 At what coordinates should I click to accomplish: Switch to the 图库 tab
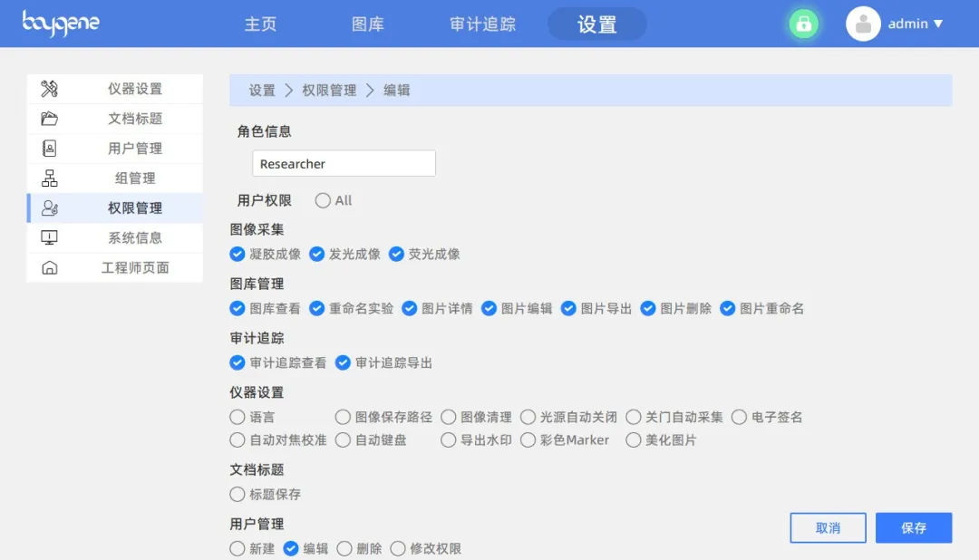[x=367, y=24]
